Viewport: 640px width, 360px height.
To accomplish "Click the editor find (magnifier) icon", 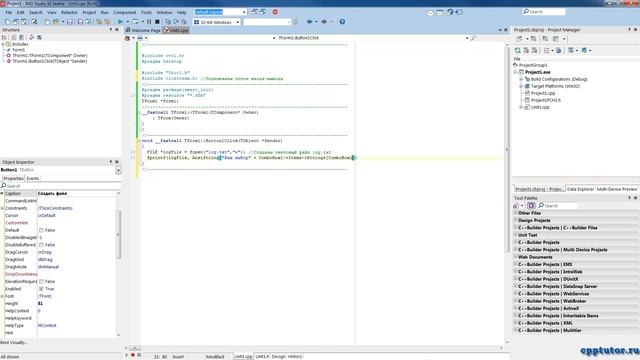I will coord(473,38).
